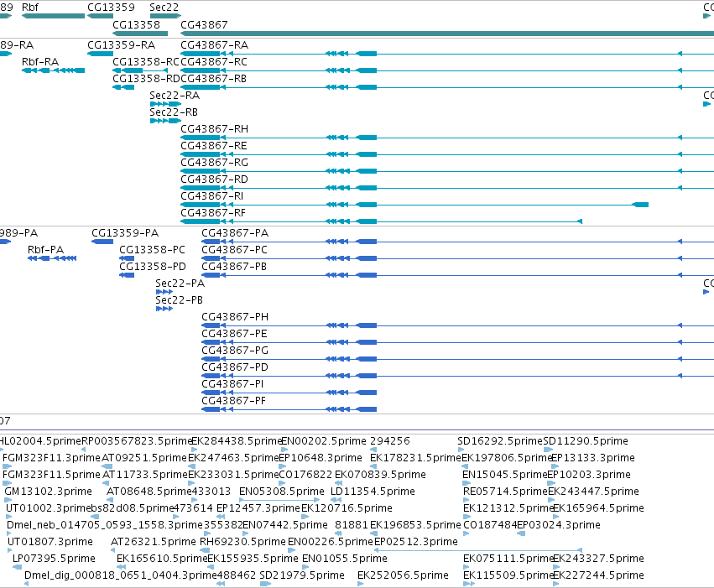Select the Rbf gene label

[30, 8]
